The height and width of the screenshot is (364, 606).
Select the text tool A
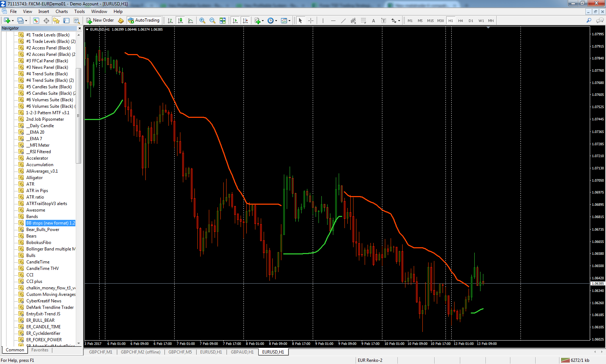pos(373,21)
